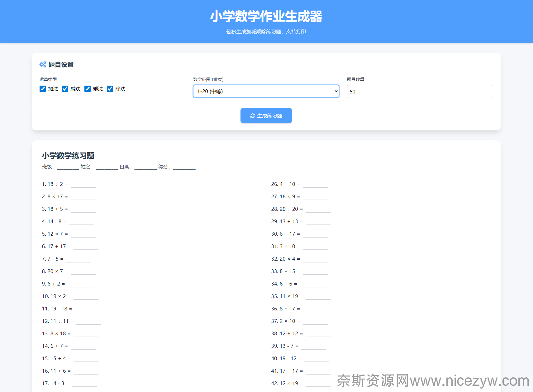Uncheck the 减法 checkbox
The width and height of the screenshot is (533, 392).
65,89
